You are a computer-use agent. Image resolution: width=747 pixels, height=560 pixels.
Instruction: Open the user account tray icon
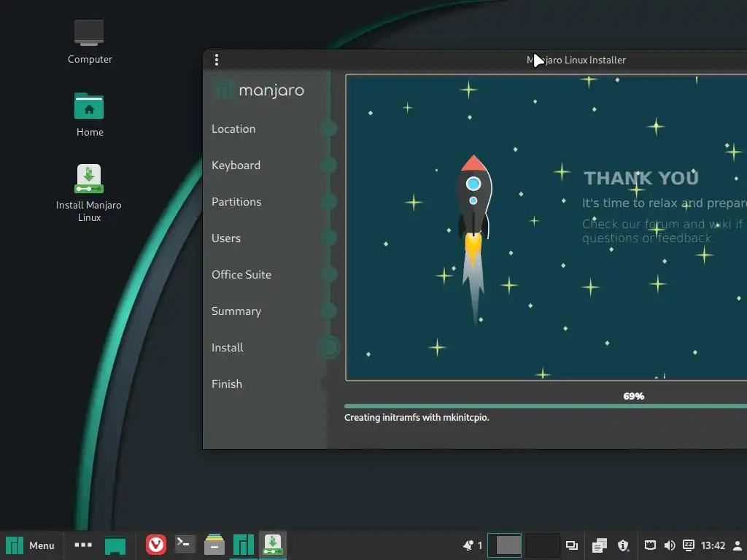738,545
